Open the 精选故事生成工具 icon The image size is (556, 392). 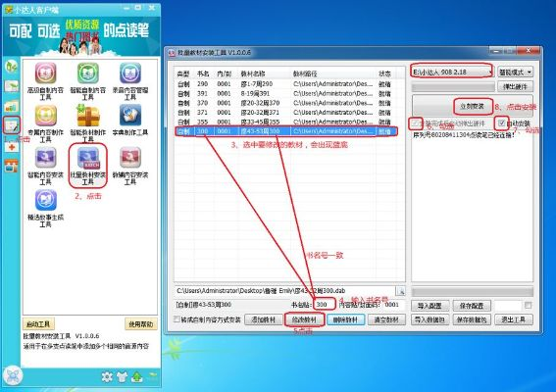pos(45,200)
